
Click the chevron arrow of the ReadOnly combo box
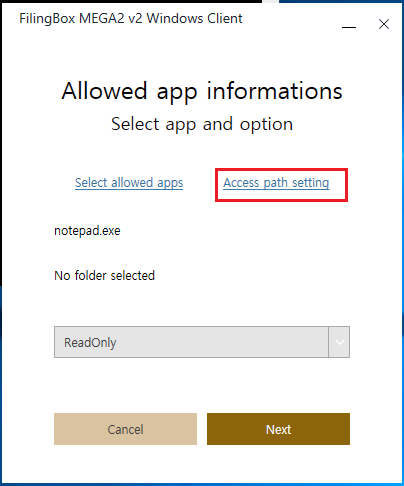point(339,342)
